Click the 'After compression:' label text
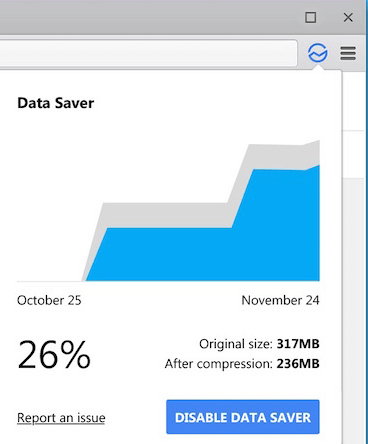Viewport: 368px width, 444px height. pos(219,364)
